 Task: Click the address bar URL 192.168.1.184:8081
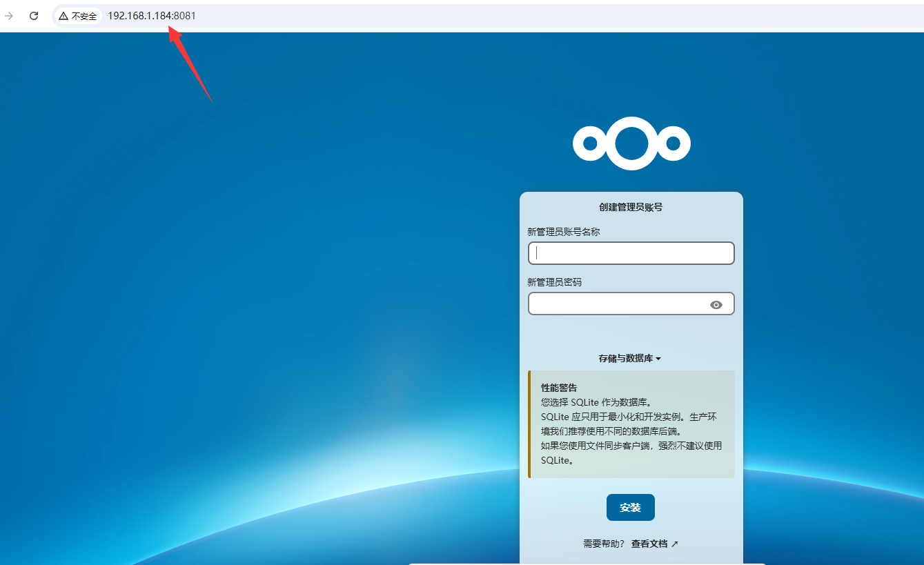[x=152, y=16]
